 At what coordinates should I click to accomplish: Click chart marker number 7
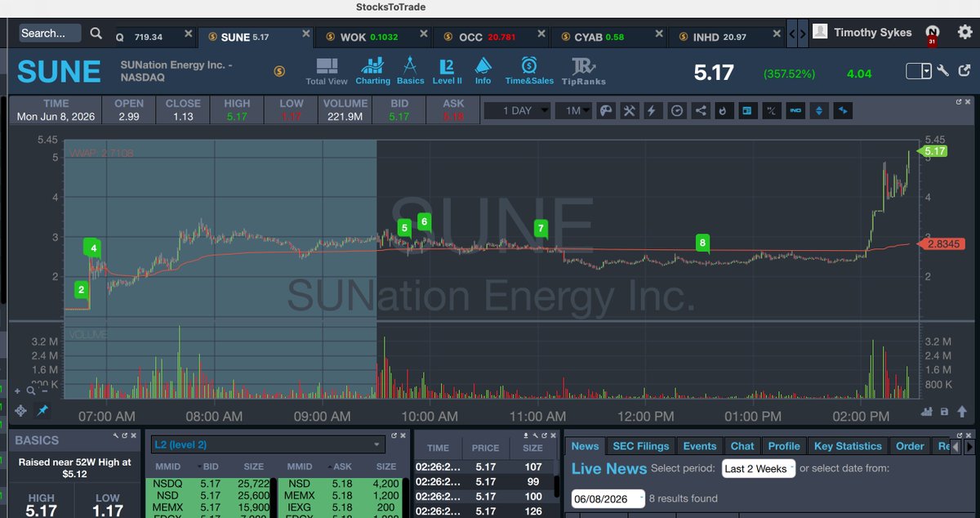click(x=540, y=228)
